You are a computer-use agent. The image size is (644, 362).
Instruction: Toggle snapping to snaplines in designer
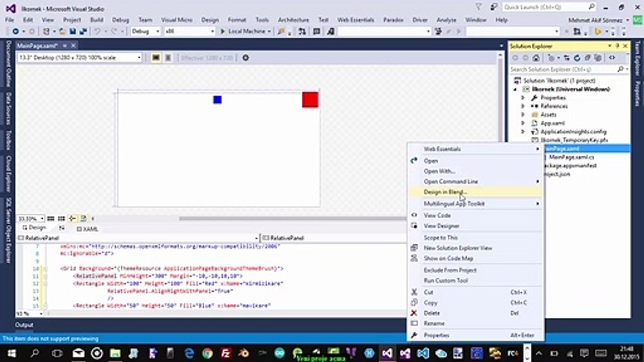point(72,219)
